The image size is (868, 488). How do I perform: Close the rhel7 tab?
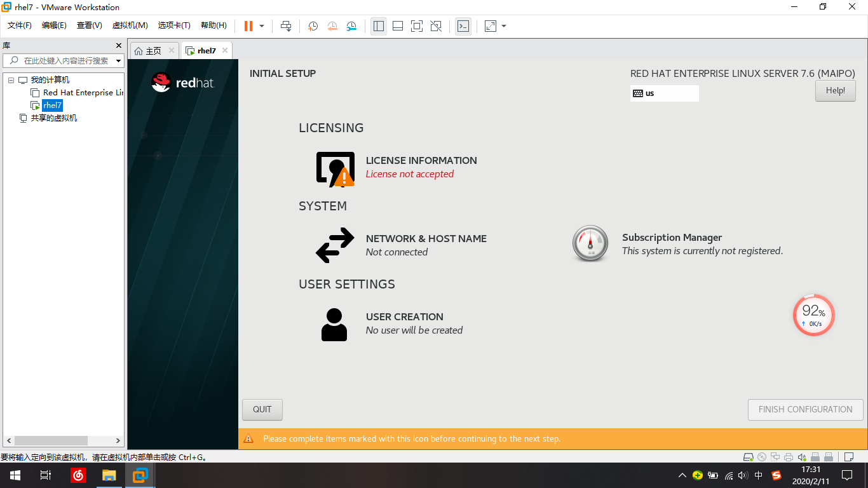point(224,51)
